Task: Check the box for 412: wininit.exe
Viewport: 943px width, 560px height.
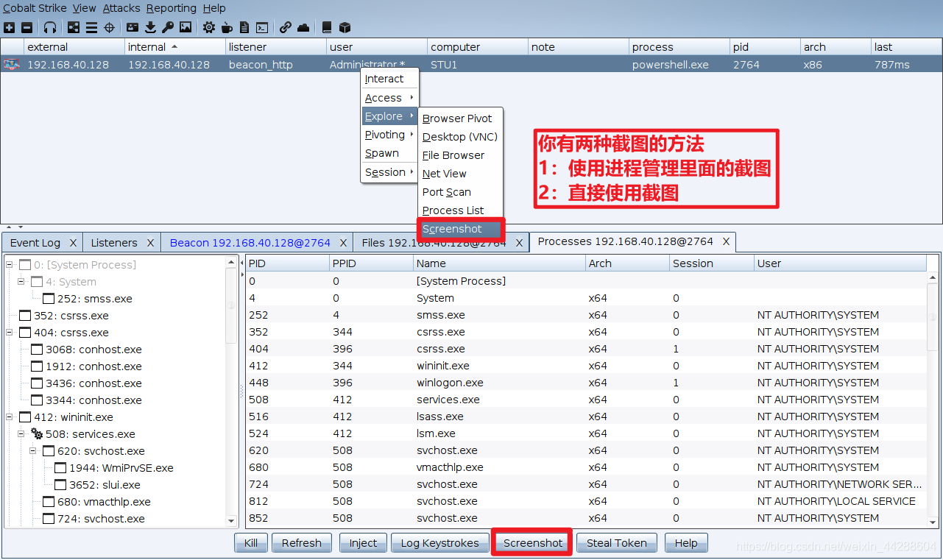Action: click(25, 417)
